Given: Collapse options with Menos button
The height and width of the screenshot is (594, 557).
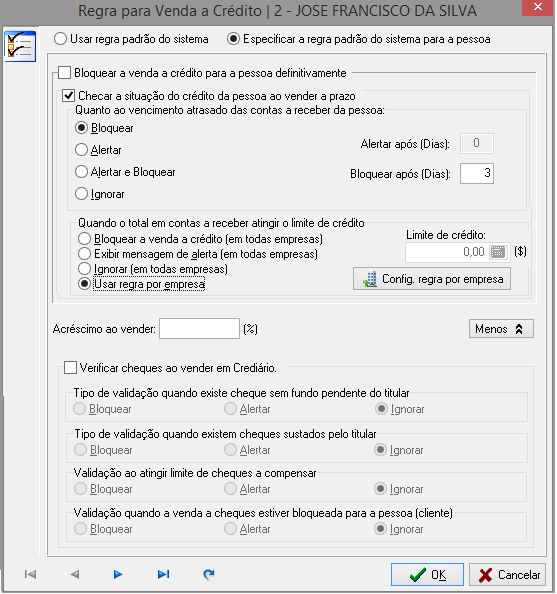Looking at the screenshot, I should [501, 328].
